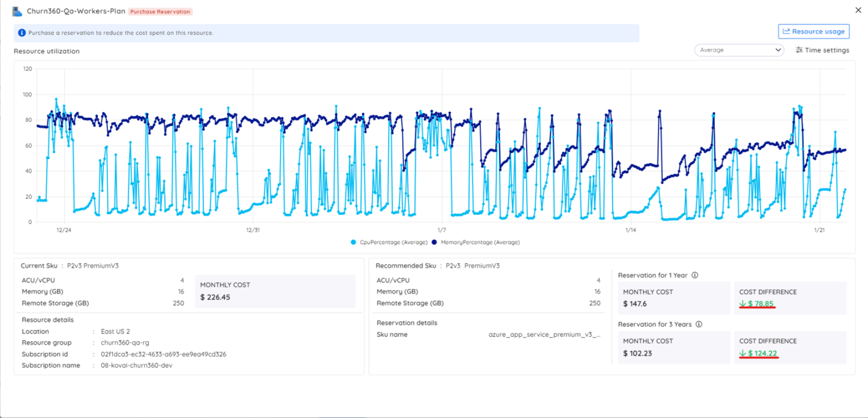This screenshot has width=868, height=418.
Task: Click the info icon in the reservation banner
Action: (21, 33)
